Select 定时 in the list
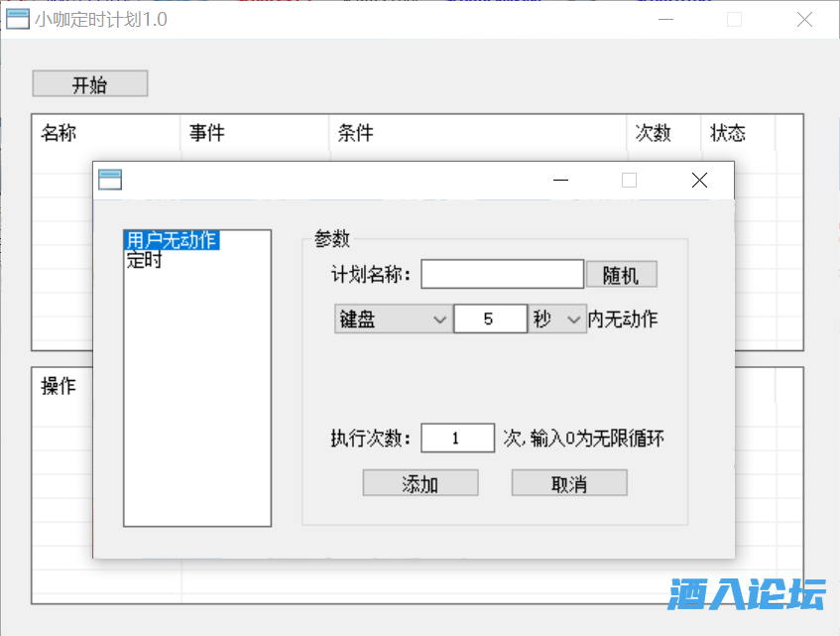The height and width of the screenshot is (636, 840). (x=144, y=260)
